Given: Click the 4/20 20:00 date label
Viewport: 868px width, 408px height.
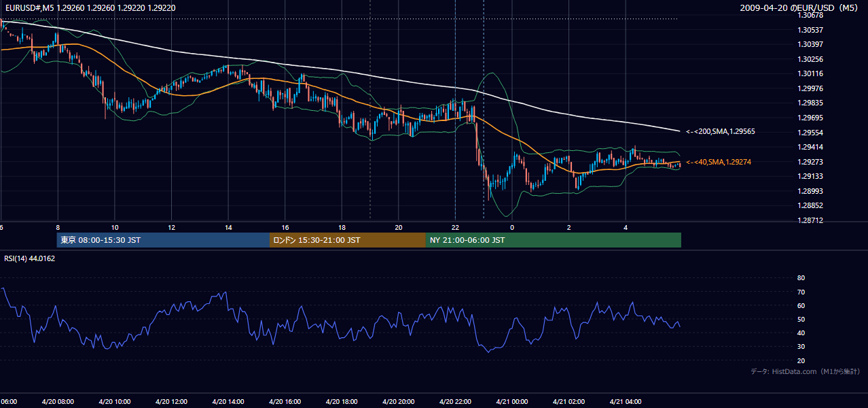Looking at the screenshot, I should pos(399,402).
